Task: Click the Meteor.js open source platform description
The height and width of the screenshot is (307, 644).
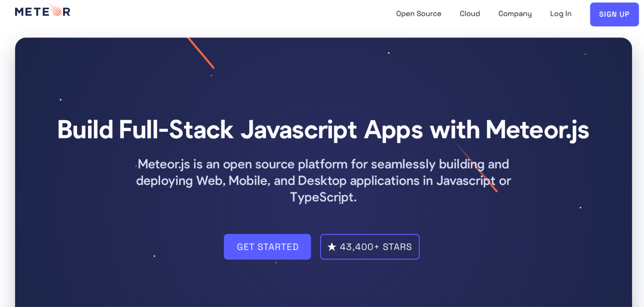Action: coord(323,181)
